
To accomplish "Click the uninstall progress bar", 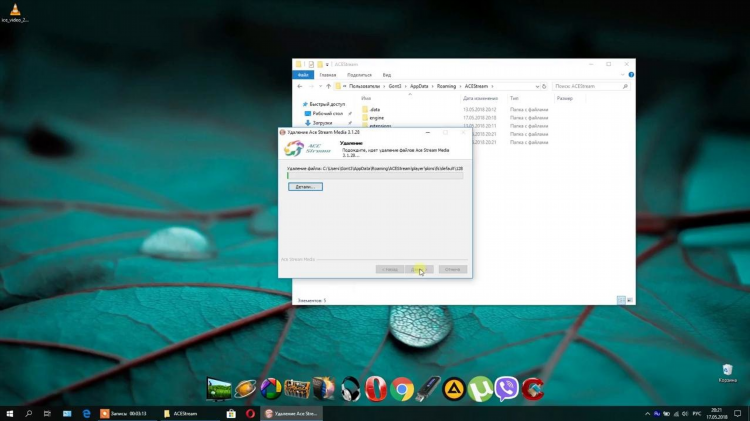I will tap(375, 176).
